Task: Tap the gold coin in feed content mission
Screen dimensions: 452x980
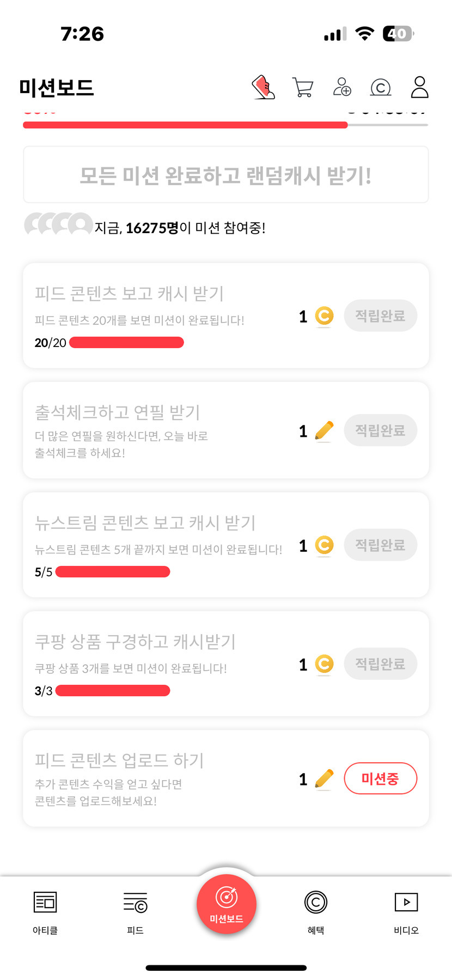Action: point(324,316)
